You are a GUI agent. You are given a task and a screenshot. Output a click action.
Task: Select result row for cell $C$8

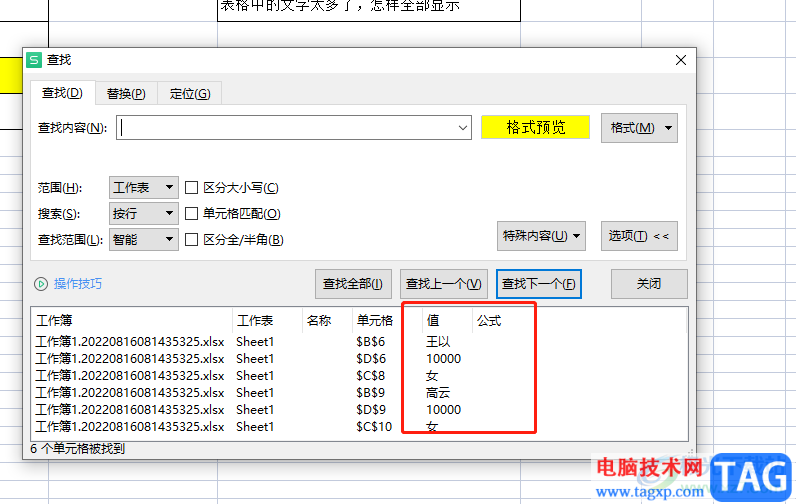click(x=359, y=376)
